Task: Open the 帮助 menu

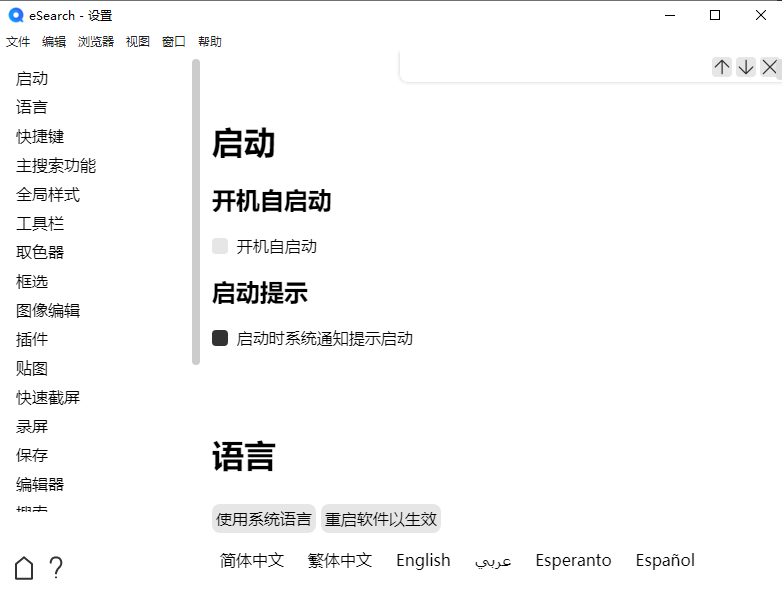Action: [x=209, y=41]
